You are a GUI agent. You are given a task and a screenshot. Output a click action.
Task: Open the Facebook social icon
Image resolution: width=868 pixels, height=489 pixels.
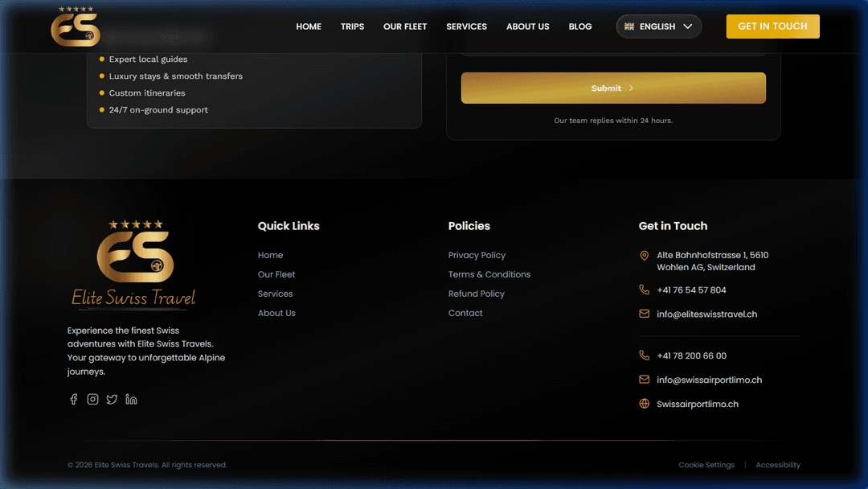(73, 399)
